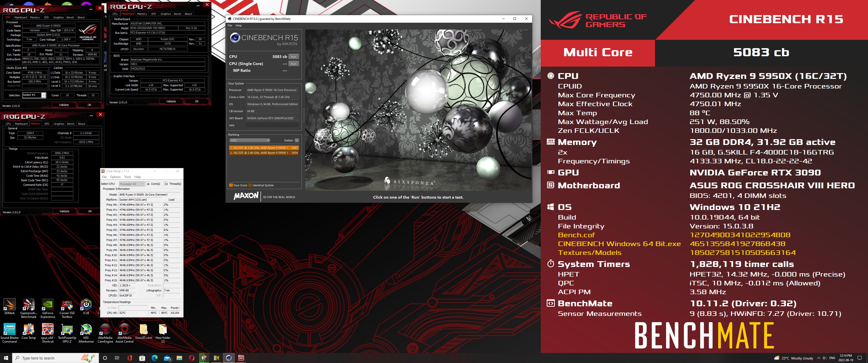
Task: Launch Superposition Benchmark desktop shortcut
Action: (29, 308)
